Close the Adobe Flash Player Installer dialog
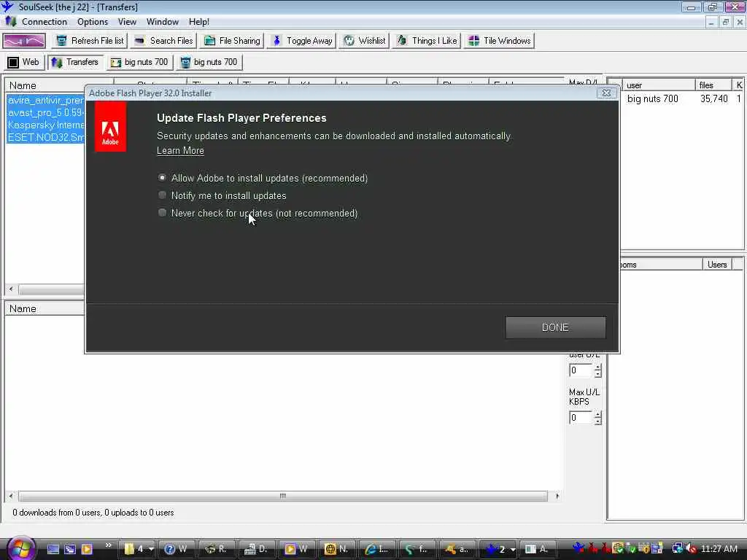The width and height of the screenshot is (747, 560). tap(606, 93)
